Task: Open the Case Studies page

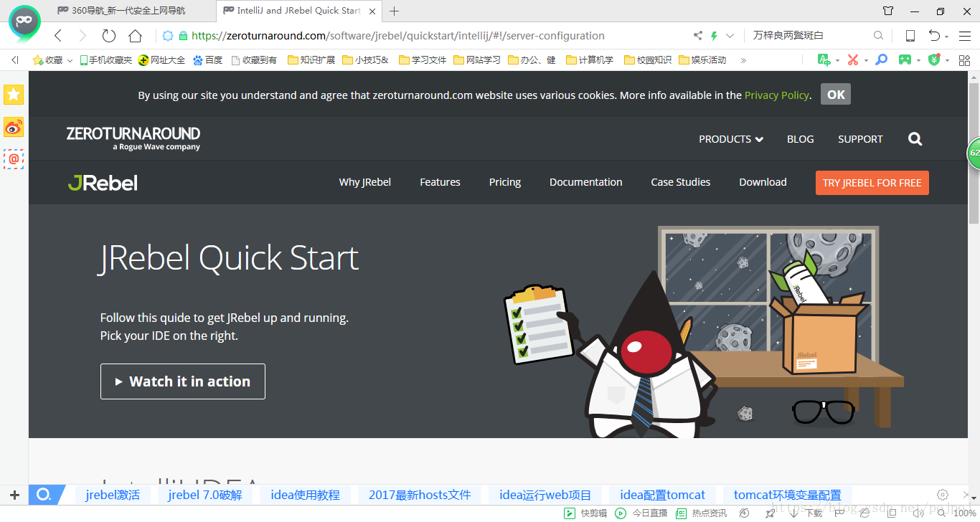Action: (681, 182)
